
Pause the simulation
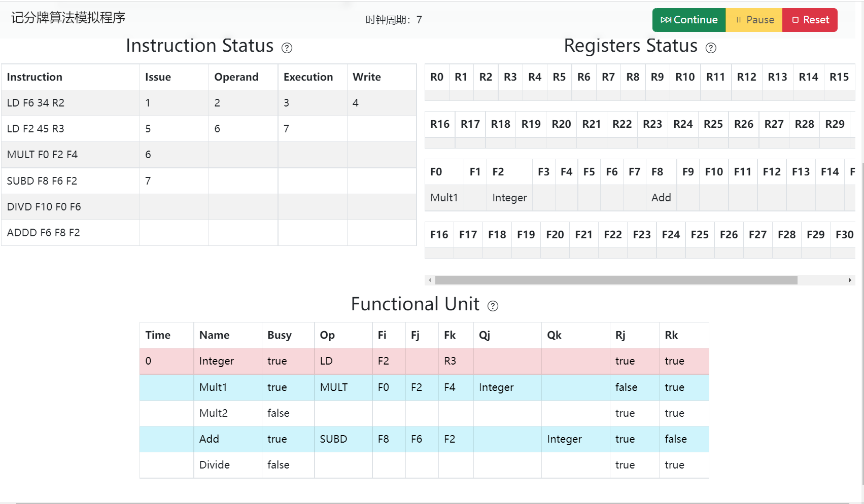click(754, 20)
